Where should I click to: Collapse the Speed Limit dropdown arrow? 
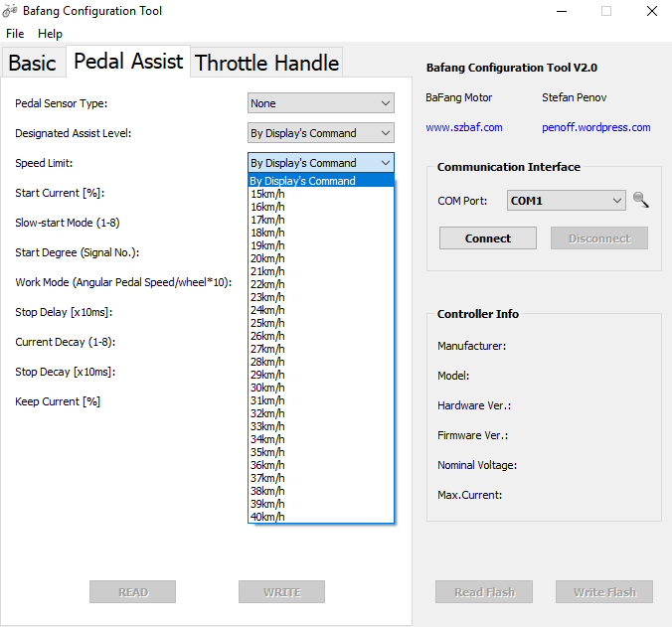(x=385, y=163)
